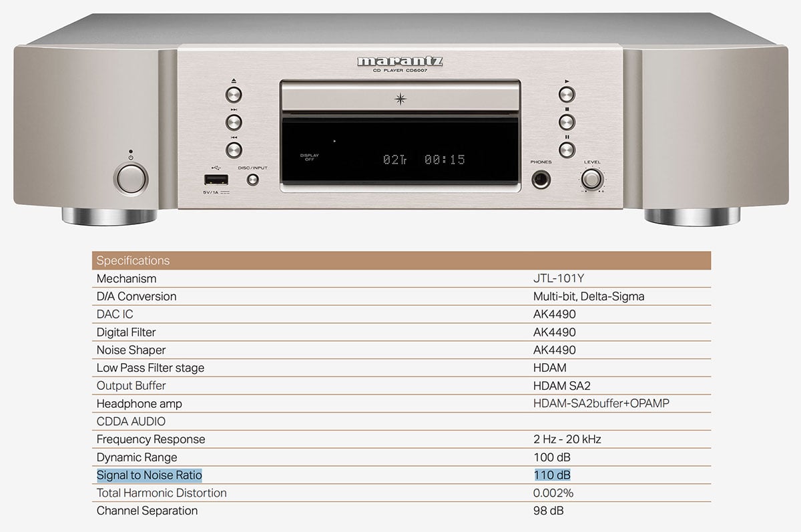Click the AK4490 value in the DAC IC row
Image resolution: width=801 pixels, height=532 pixels.
click(x=555, y=314)
